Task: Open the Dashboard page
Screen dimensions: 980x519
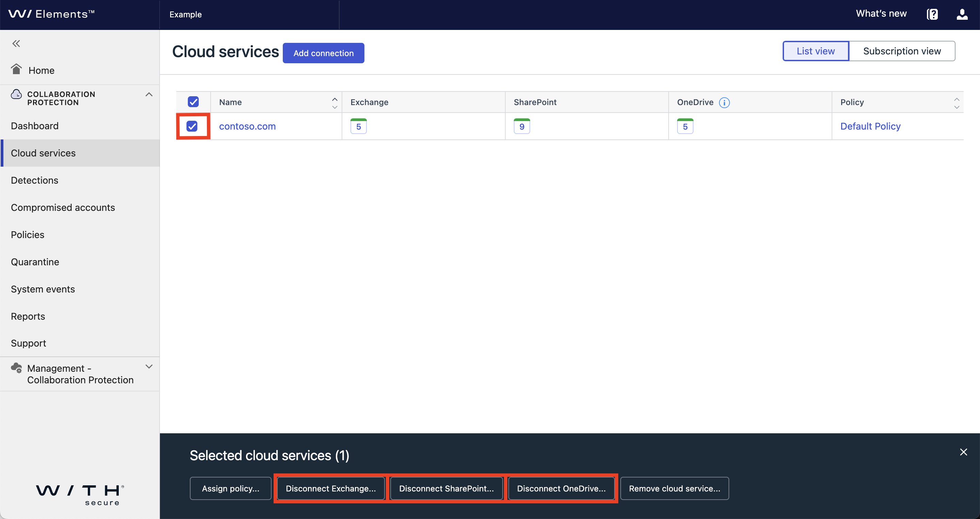Action: coord(80,126)
